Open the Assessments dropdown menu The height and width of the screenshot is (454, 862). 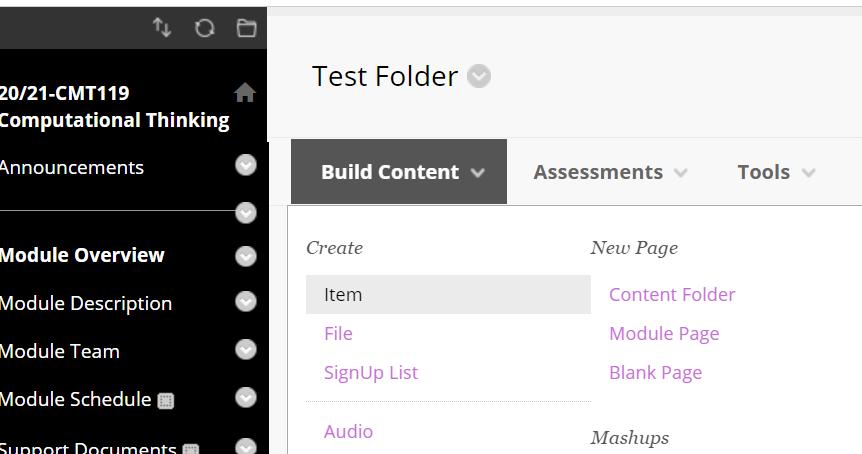point(610,172)
